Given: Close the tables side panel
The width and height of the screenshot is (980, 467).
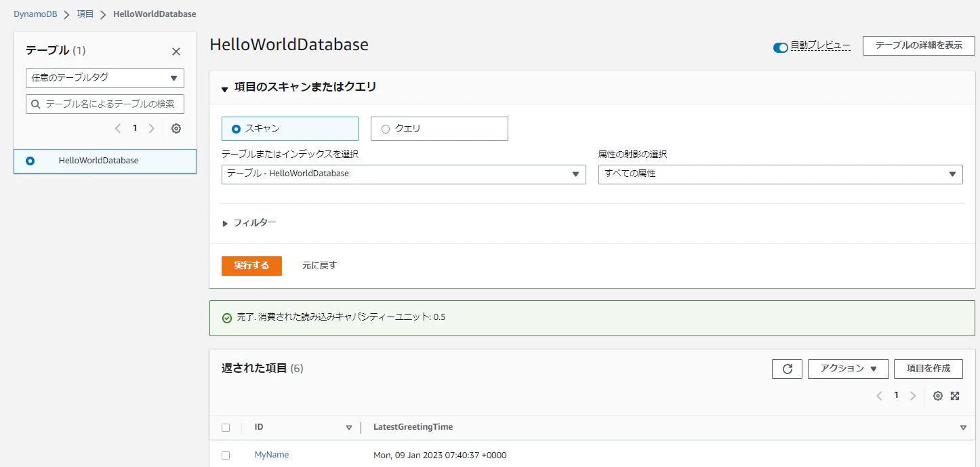Looking at the screenshot, I should coord(176,52).
